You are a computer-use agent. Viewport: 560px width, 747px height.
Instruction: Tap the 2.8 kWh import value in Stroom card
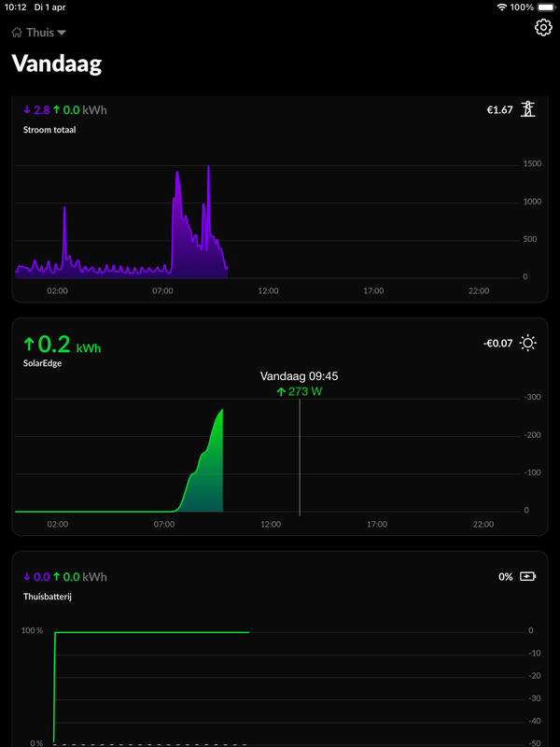[x=36, y=110]
